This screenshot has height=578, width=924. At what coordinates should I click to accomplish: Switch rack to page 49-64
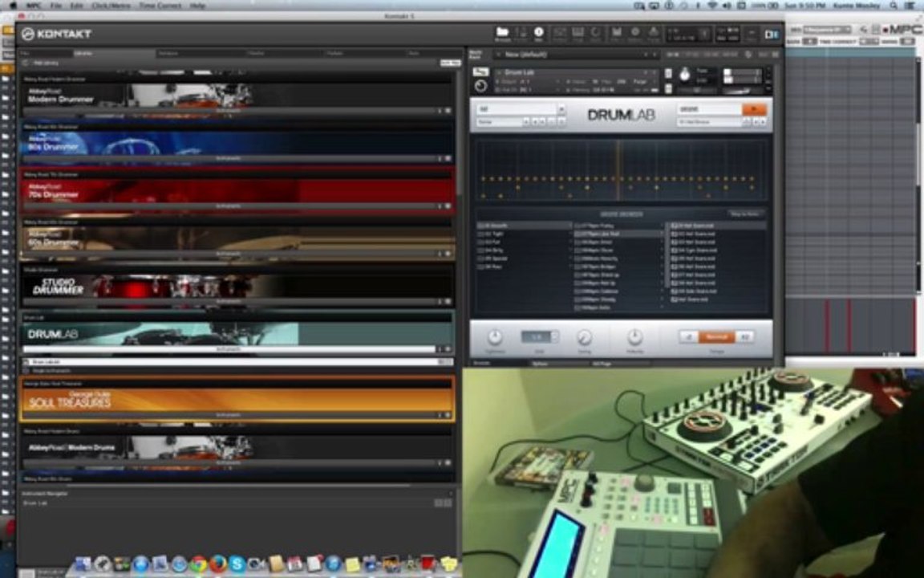730,55
